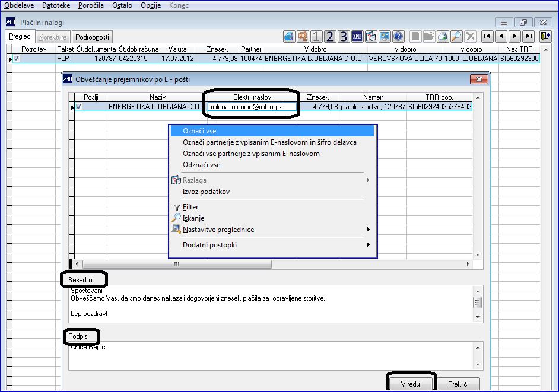Viewport: 559px width, 392px height.
Task: Click the Naziv column header in dialog
Action: [x=157, y=97]
